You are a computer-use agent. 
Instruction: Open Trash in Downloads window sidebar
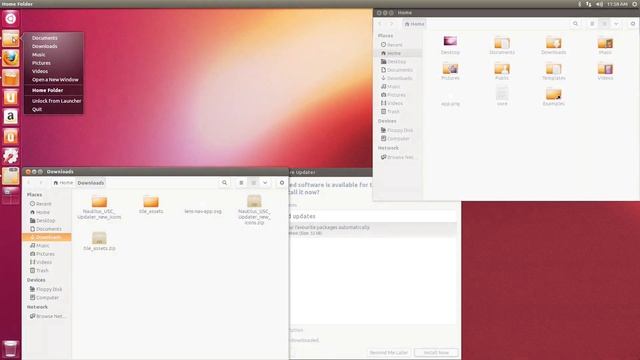(x=39, y=271)
